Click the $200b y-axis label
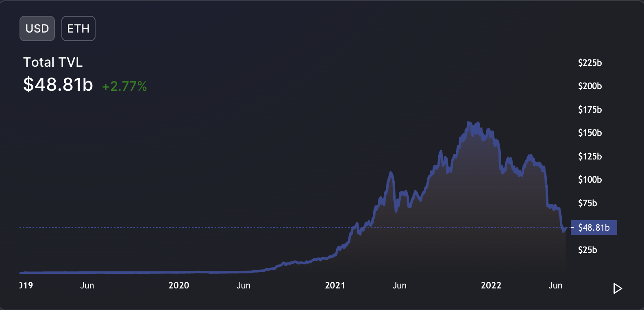The image size is (644, 310). [590, 86]
